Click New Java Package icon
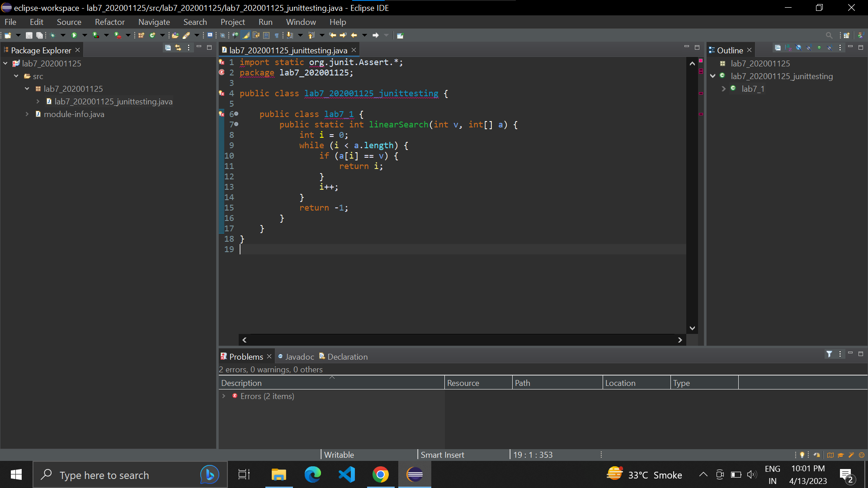 click(x=141, y=35)
